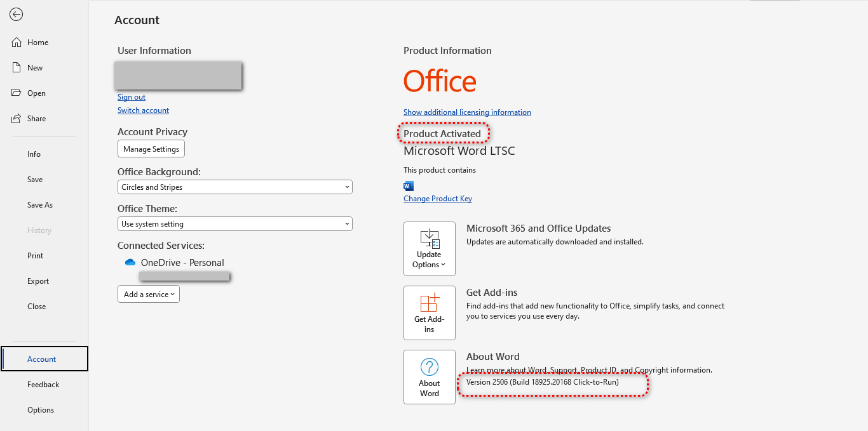Expand the Office Theme dropdown

tap(235, 224)
